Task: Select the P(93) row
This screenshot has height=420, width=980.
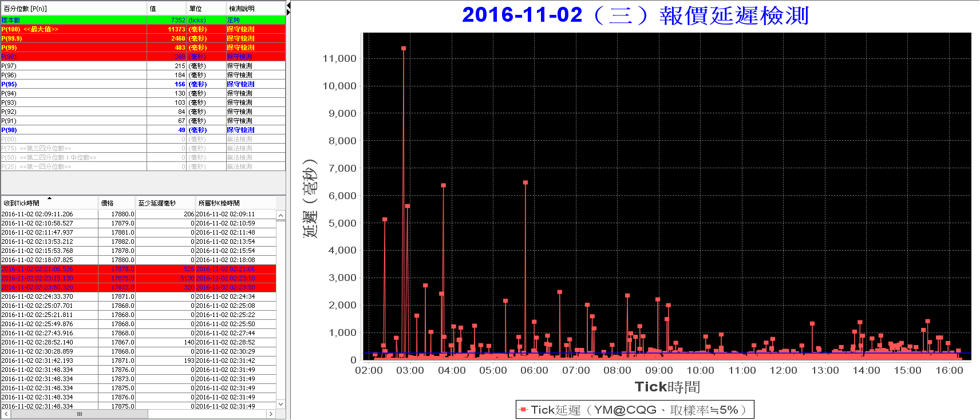Action: click(x=143, y=102)
